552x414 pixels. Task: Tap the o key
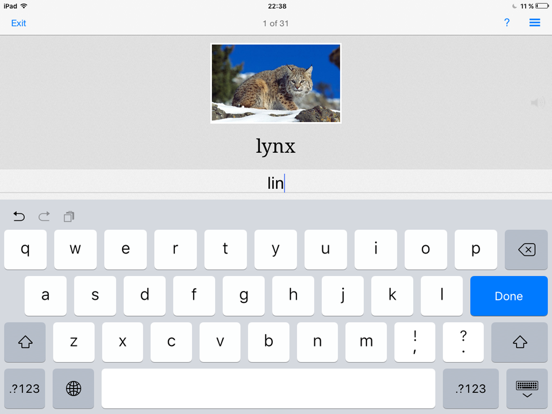(426, 250)
